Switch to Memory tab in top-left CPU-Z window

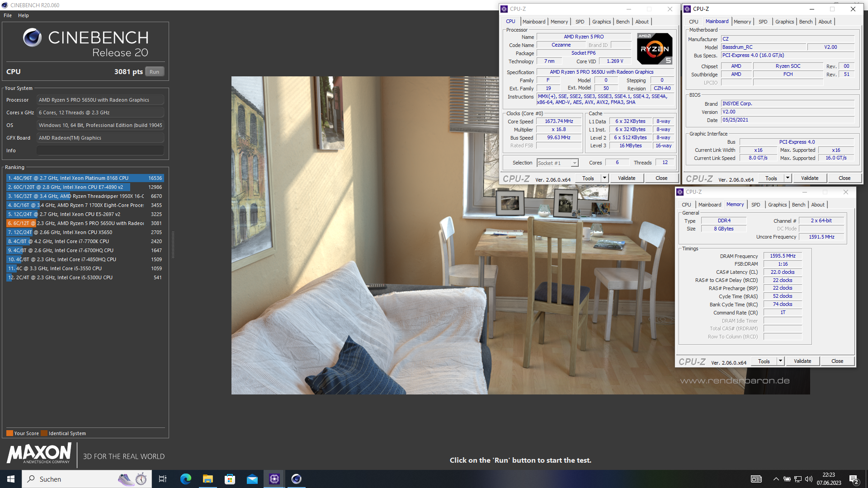click(x=559, y=22)
